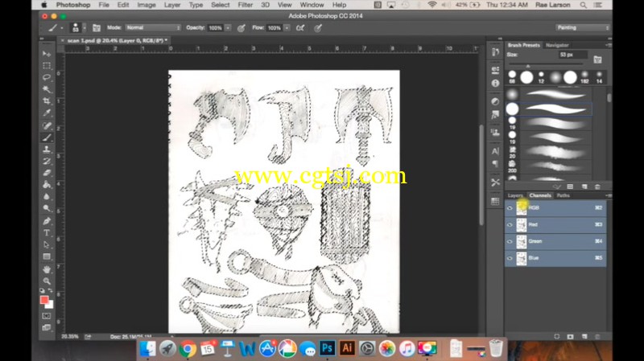Screen dimensions: 644x361
Task: Select the History Brush tool
Action: [x=47, y=162]
